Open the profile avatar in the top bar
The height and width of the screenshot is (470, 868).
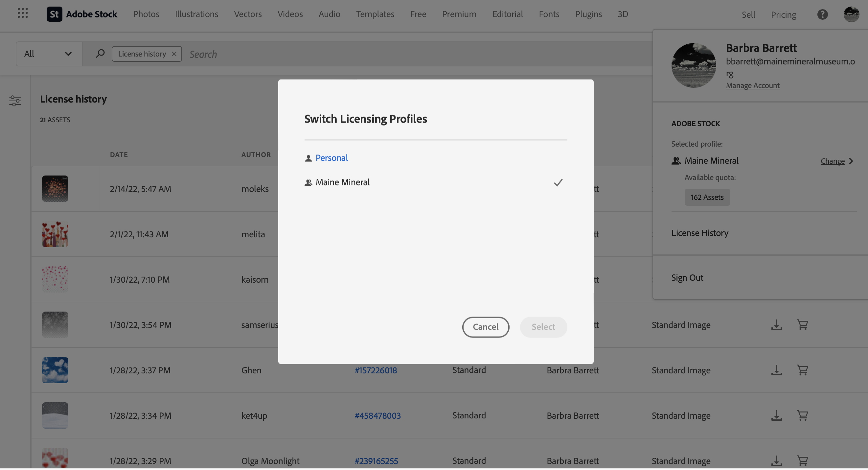[x=852, y=14]
